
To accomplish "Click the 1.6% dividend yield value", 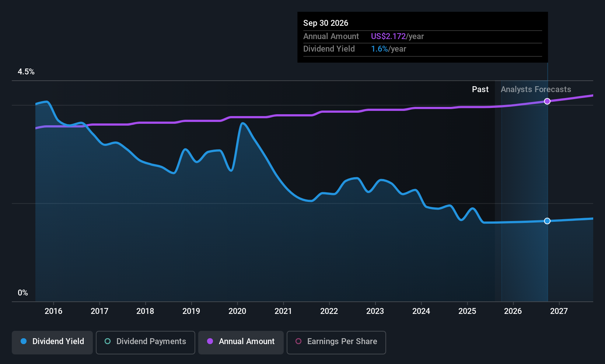I will point(380,49).
